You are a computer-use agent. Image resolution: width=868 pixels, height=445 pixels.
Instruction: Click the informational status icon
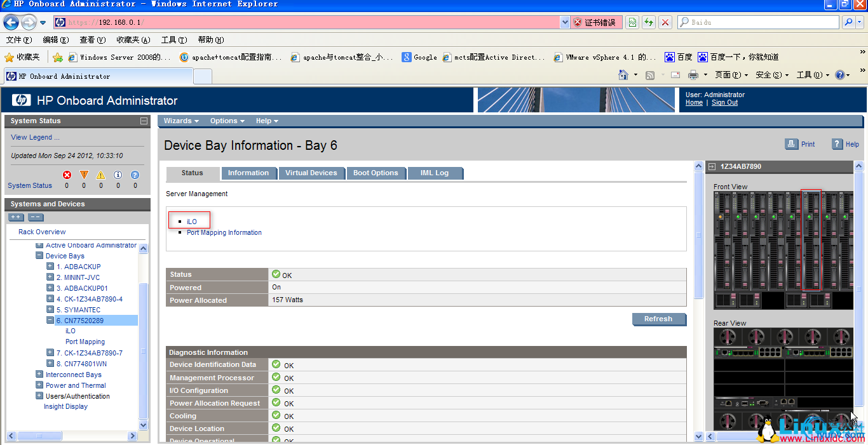click(x=118, y=175)
